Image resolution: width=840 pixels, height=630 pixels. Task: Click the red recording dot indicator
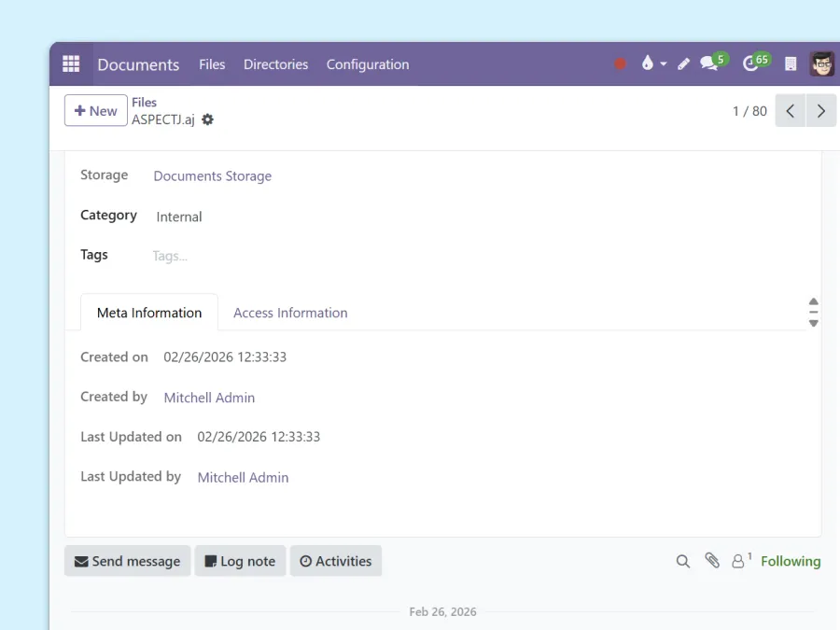point(620,63)
